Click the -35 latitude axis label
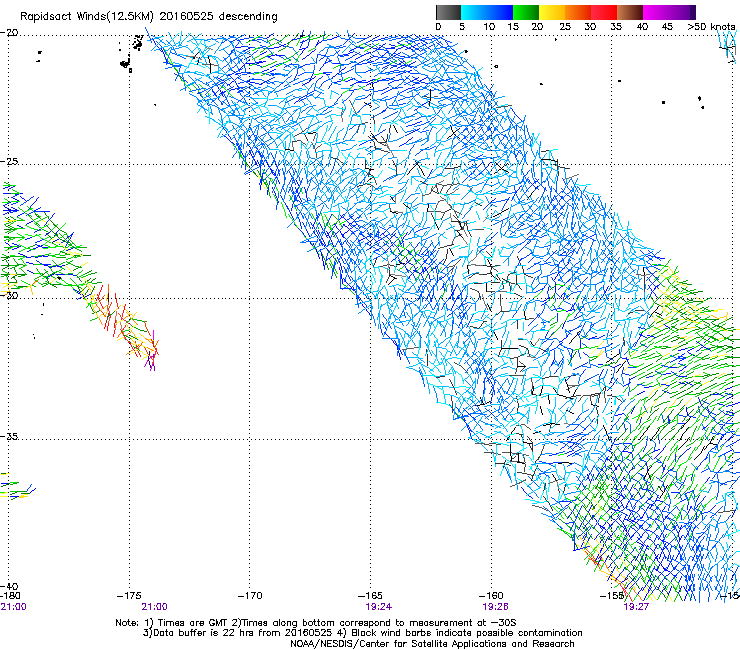This screenshot has height=650, width=740. pyautogui.click(x=9, y=436)
